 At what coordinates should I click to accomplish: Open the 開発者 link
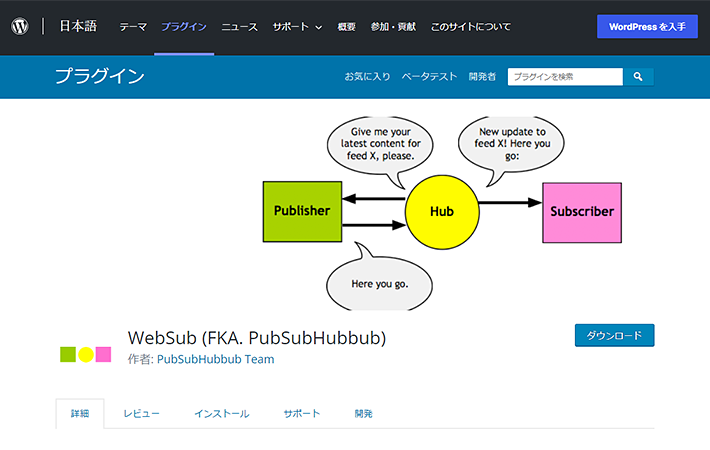pos(482,77)
